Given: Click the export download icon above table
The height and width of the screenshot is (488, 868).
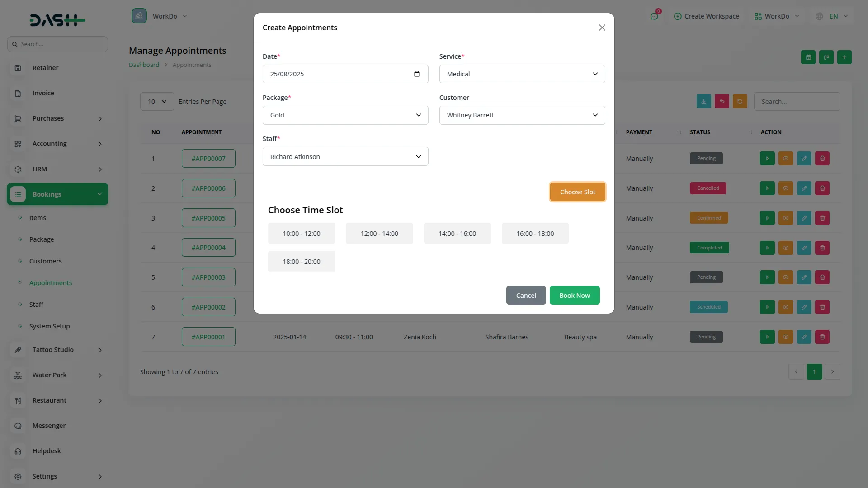Looking at the screenshot, I should (703, 102).
